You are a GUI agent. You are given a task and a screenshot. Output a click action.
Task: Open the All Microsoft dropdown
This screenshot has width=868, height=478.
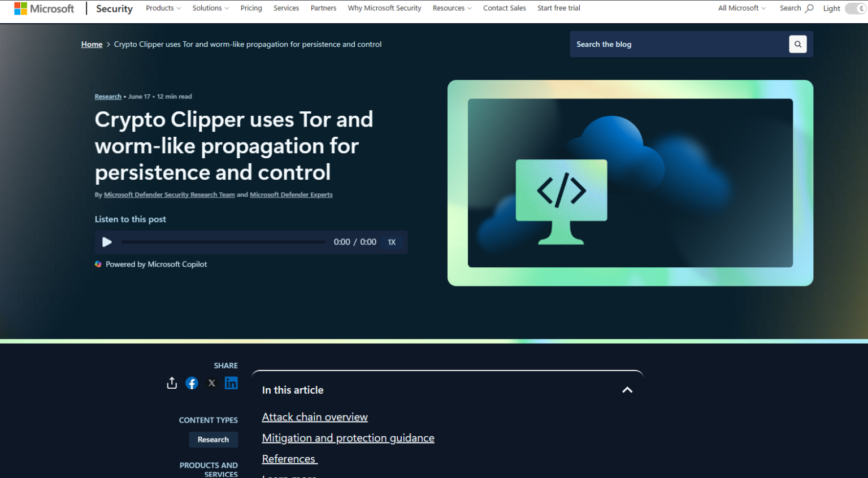coord(742,8)
